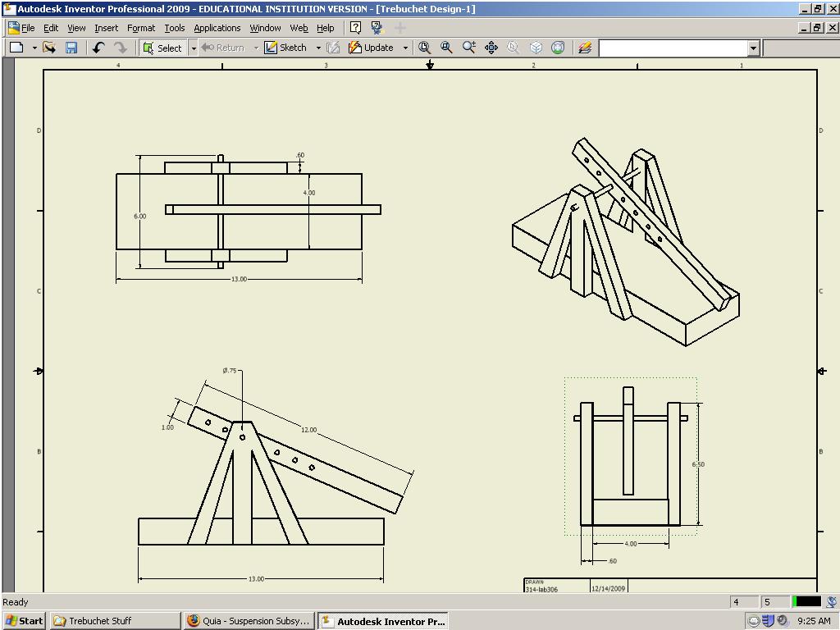Expand the Sketch dropdown arrow
This screenshot has height=630, width=840.
317,48
